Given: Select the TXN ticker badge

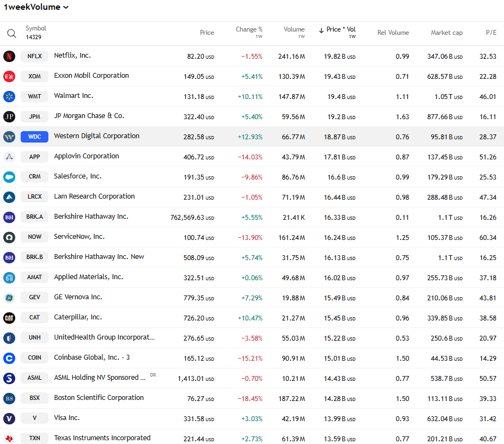Looking at the screenshot, I should pyautogui.click(x=34, y=438).
